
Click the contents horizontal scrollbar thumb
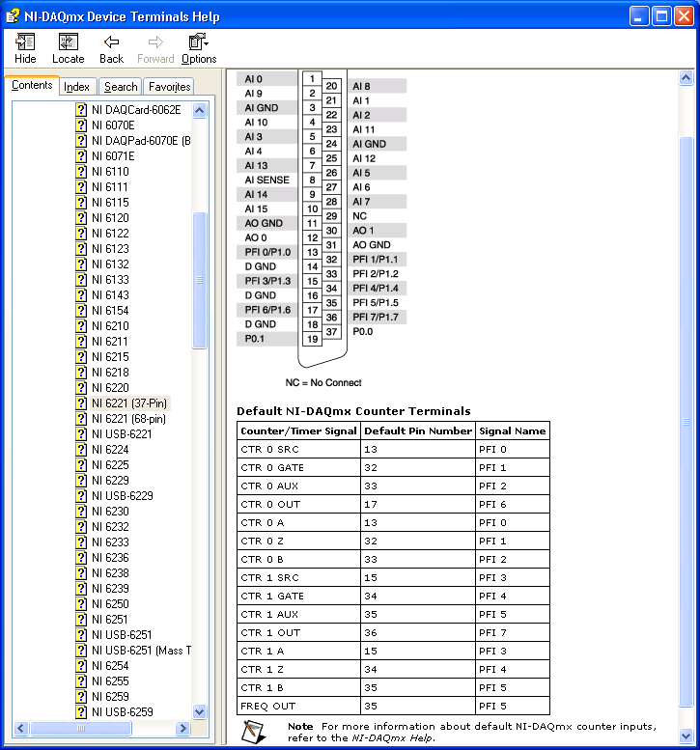(80, 728)
